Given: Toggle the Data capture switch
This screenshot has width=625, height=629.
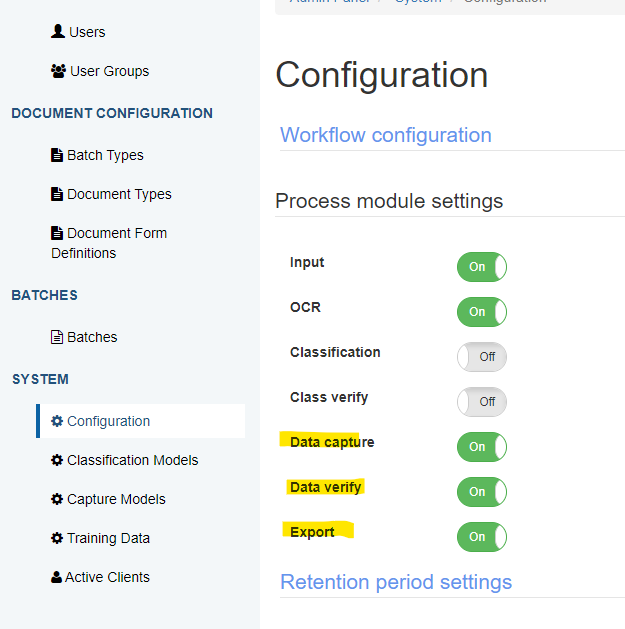Looking at the screenshot, I should (482, 447).
